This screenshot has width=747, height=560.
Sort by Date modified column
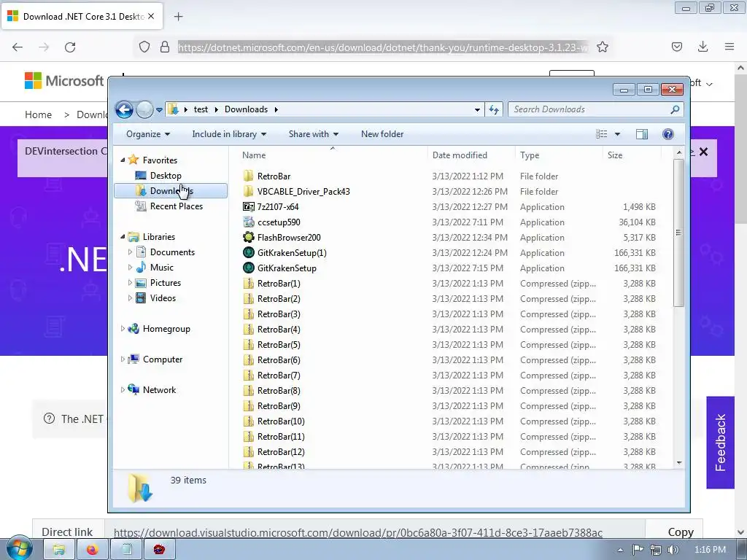click(x=471, y=155)
